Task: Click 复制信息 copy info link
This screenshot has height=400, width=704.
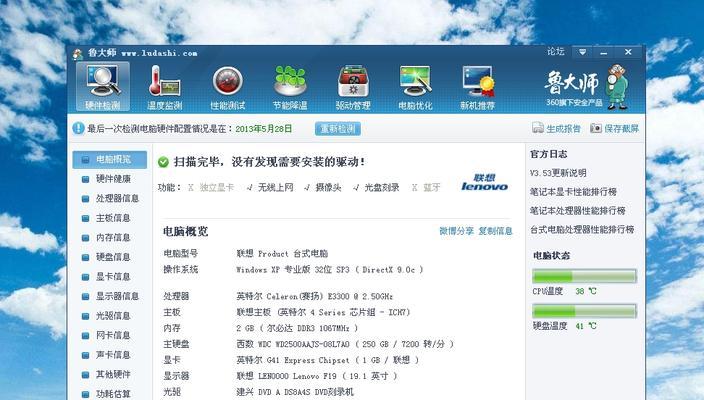Action: click(495, 231)
